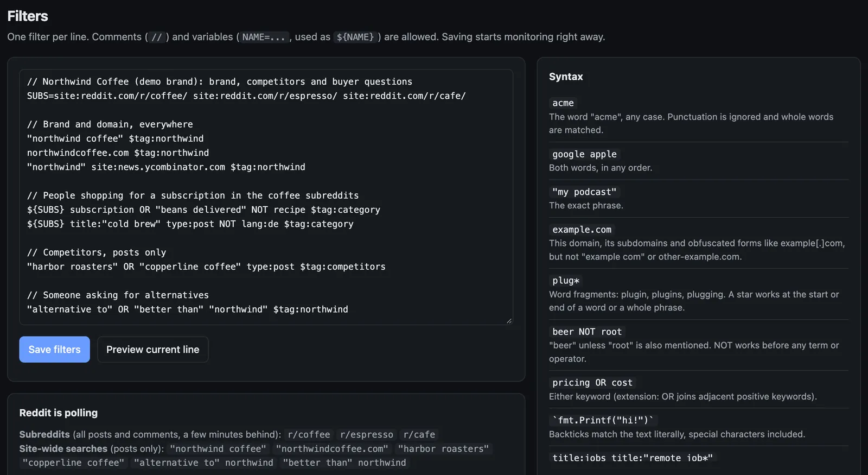Click the 'Reddit is polling' heading
868x475 pixels.
pyautogui.click(x=59, y=413)
